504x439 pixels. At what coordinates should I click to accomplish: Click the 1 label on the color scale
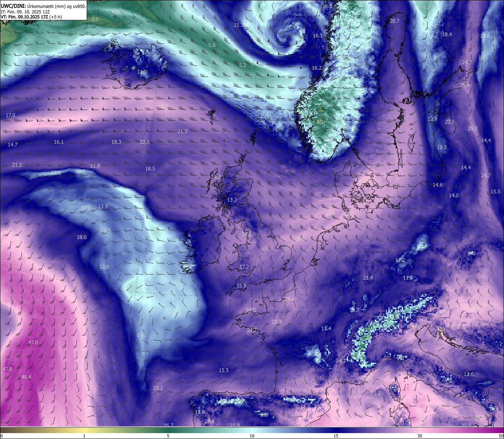pos(84,435)
